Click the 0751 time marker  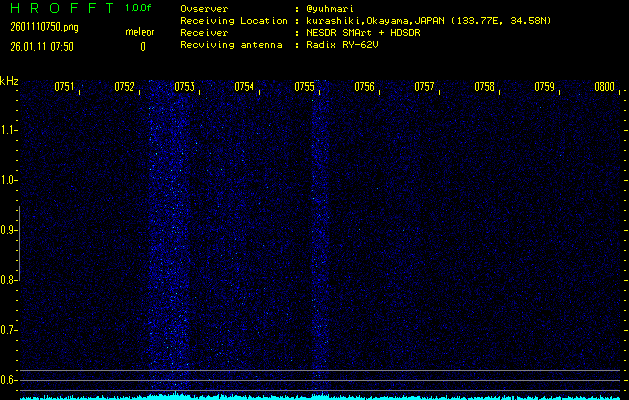tap(64, 87)
